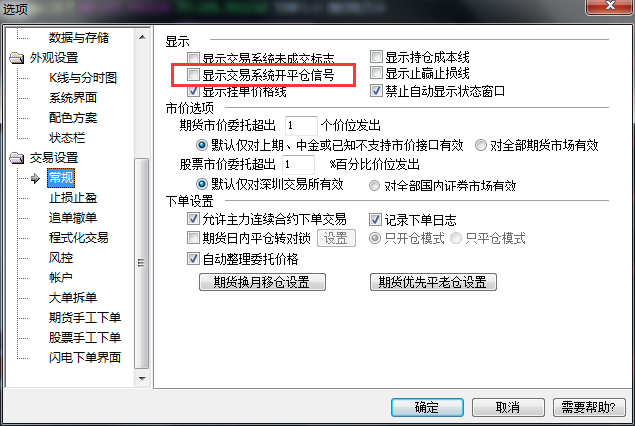Enable 显示交易系统开平仓信号 checkbox
The height and width of the screenshot is (426, 635).
click(x=193, y=75)
